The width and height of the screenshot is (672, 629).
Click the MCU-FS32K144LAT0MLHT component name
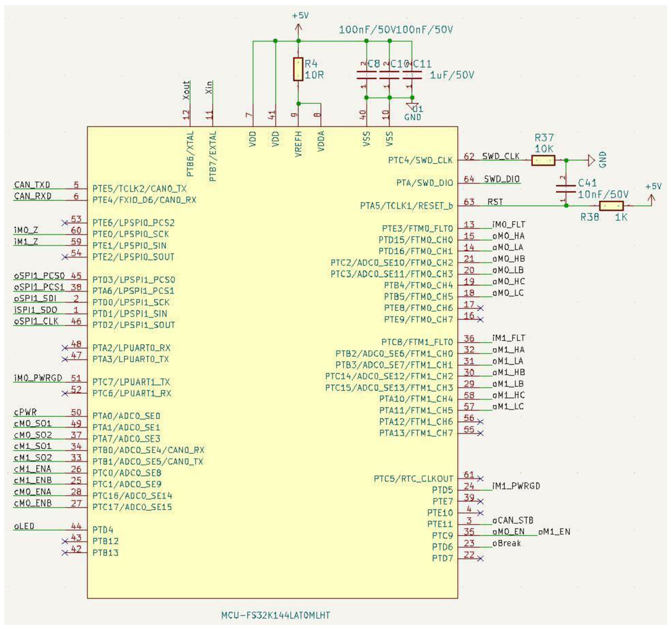coord(275,615)
